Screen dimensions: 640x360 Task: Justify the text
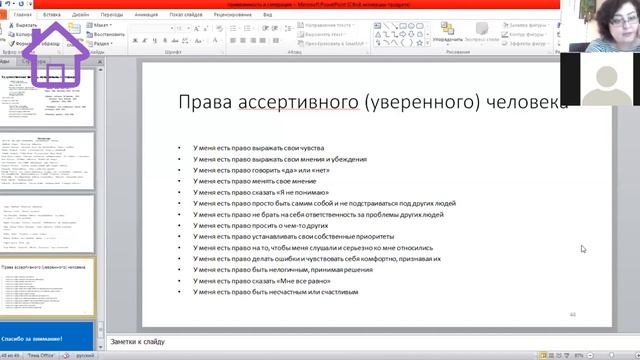click(x=263, y=40)
